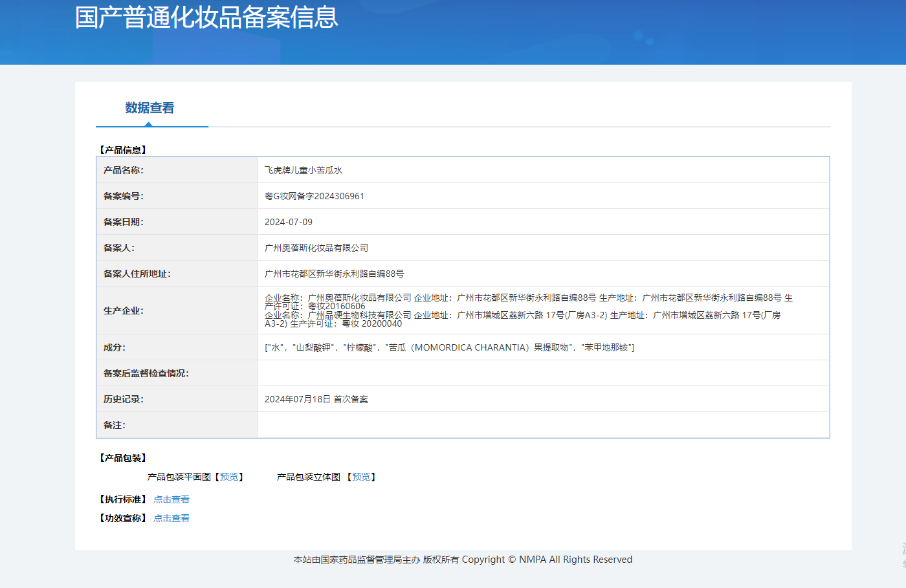Select the ingredients list starting with "水"
Viewport: 906px width, 588px height.
pyautogui.click(x=450, y=347)
